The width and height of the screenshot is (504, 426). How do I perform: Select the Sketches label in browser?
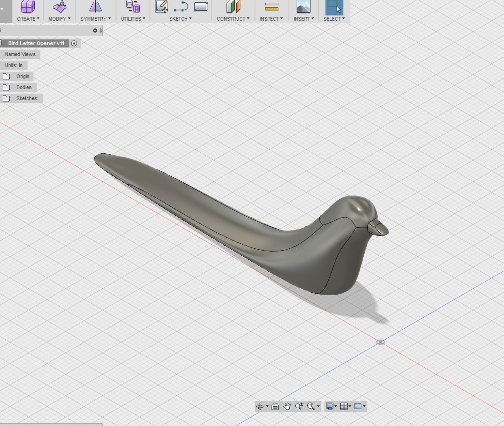27,98
